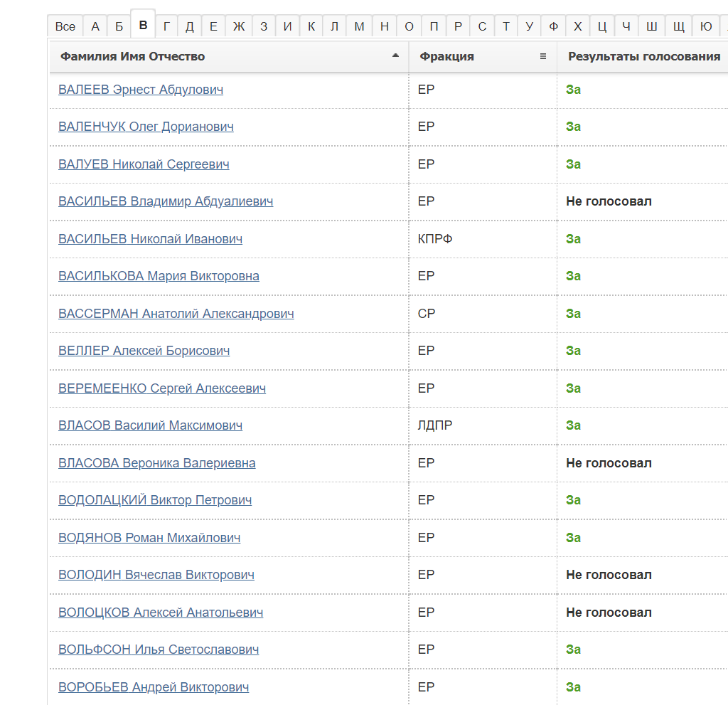The image size is (728, 705).
Task: Select the letter 'А' tab
Action: (95, 27)
